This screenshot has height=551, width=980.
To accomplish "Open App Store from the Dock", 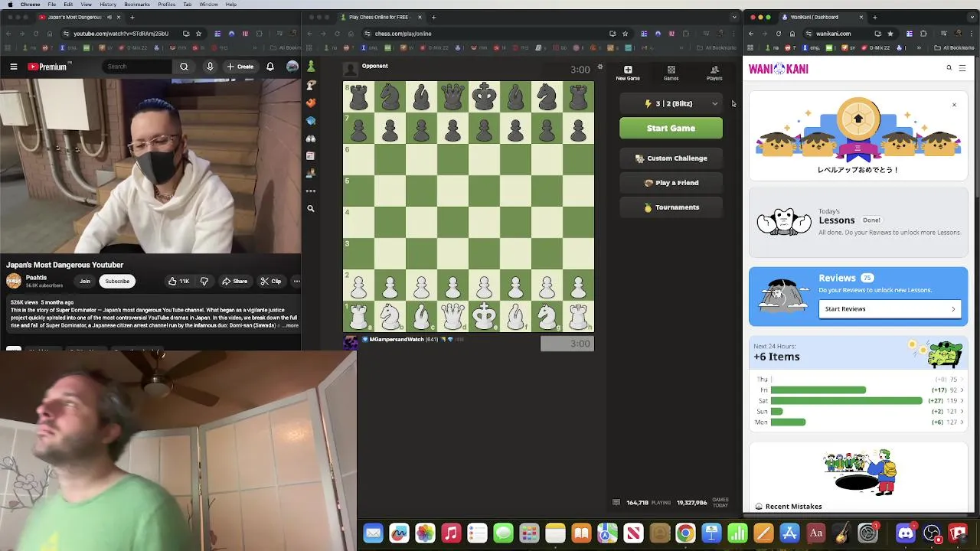I will coord(789,533).
